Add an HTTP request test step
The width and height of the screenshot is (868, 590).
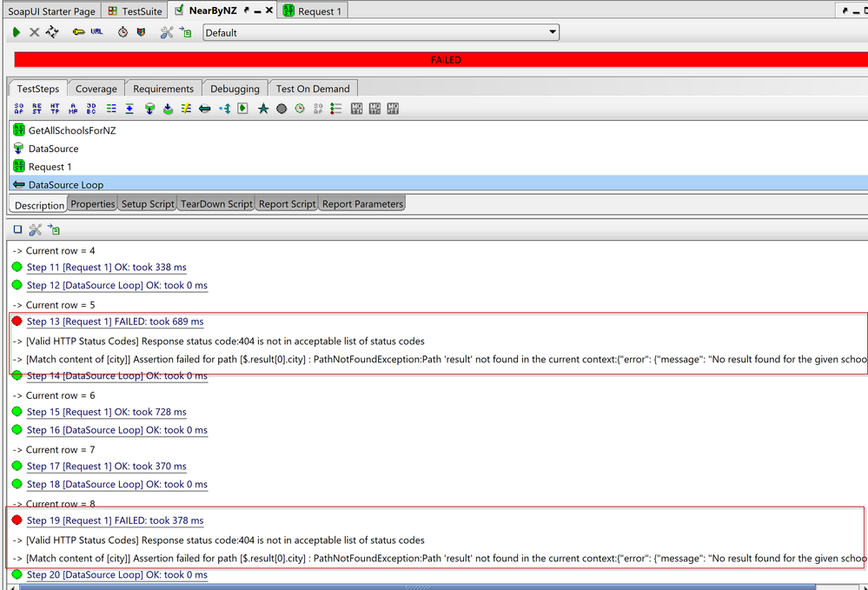click(56, 109)
